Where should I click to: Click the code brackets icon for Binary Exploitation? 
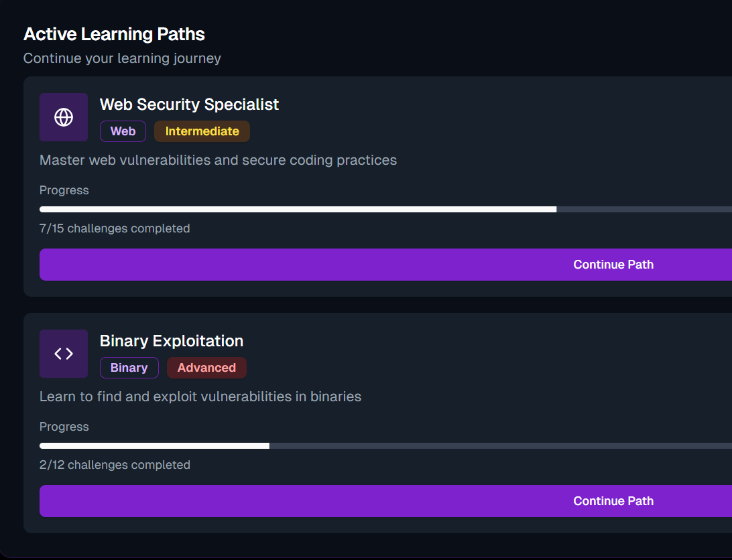[x=64, y=354]
